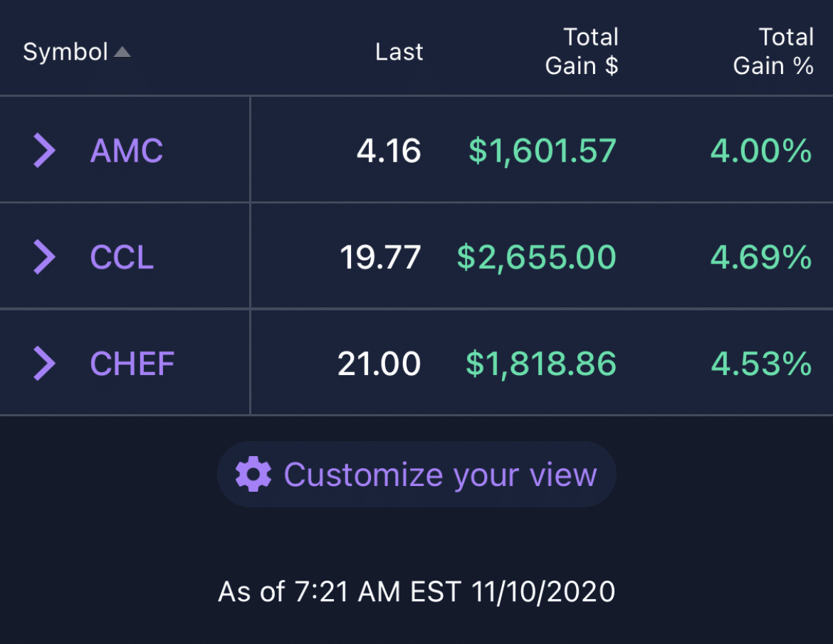
Task: Select CHEF gain percent 4.53%
Action: coord(761,364)
